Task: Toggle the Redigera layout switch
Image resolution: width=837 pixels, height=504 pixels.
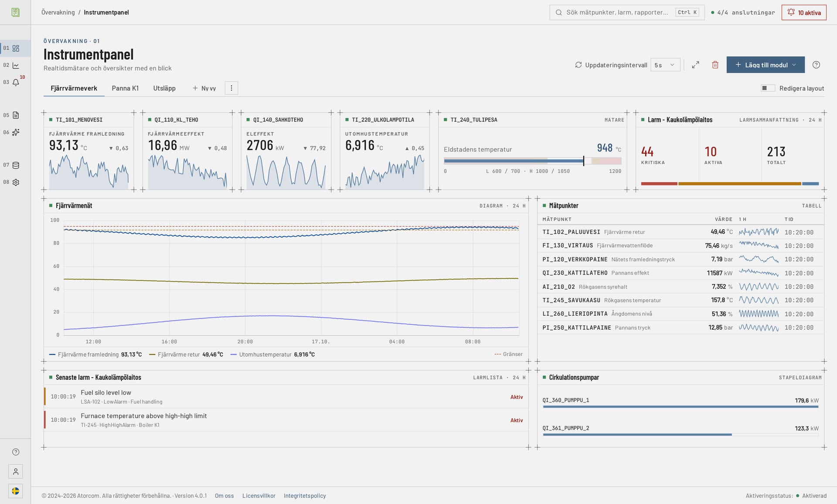Action: 768,88
